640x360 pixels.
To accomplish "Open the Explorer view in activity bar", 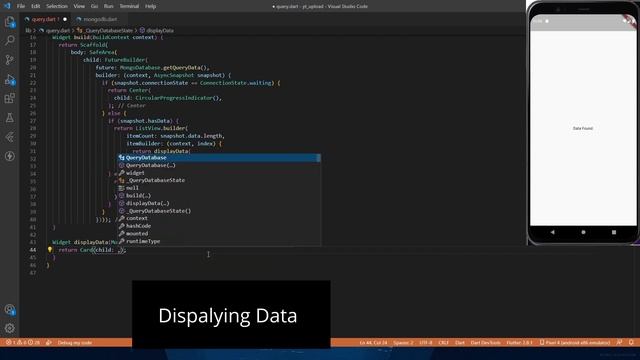I will pos(9,22).
